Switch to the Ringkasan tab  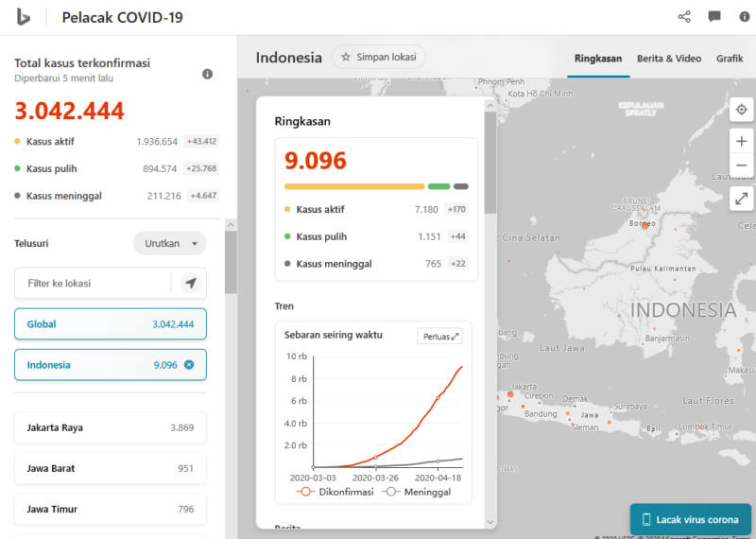(598, 59)
